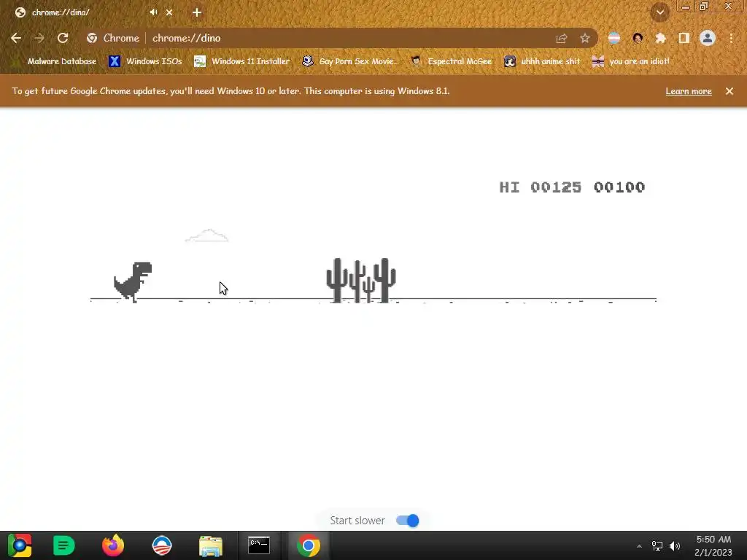Image resolution: width=747 pixels, height=560 pixels.
Task: Open the Malware Database bookmark
Action: [x=54, y=61]
